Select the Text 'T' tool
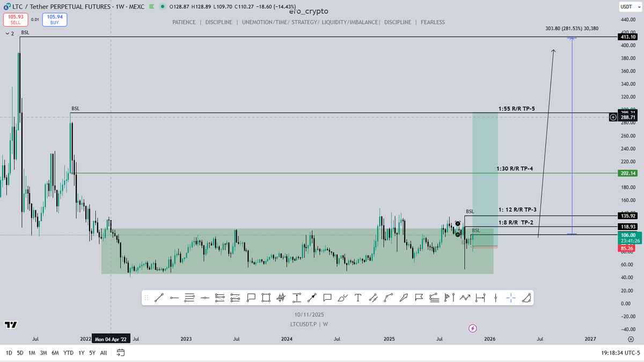Viewport: 644px width, 362px height. [358, 298]
